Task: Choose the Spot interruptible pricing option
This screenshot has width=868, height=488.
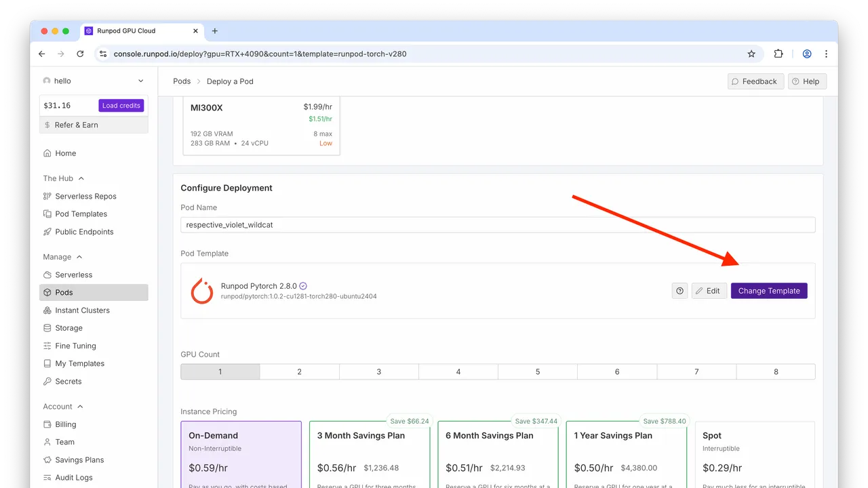Action: click(755, 454)
